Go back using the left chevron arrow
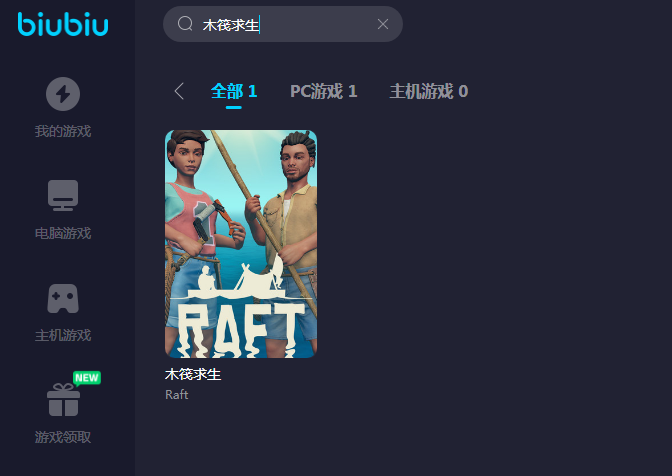 (x=179, y=91)
